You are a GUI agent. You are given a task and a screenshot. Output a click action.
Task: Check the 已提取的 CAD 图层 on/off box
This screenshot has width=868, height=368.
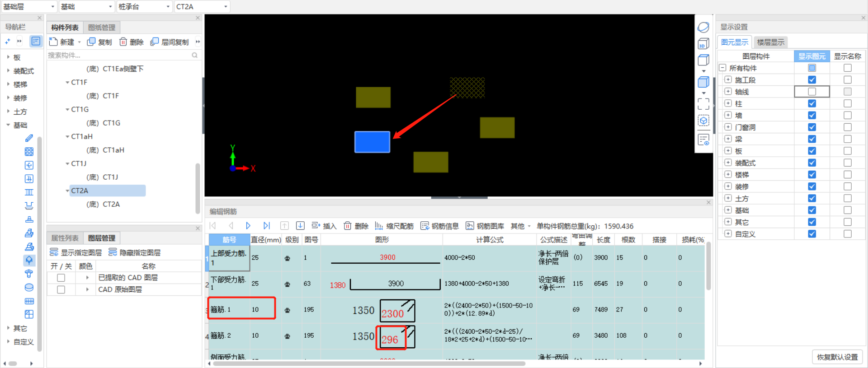click(x=61, y=278)
